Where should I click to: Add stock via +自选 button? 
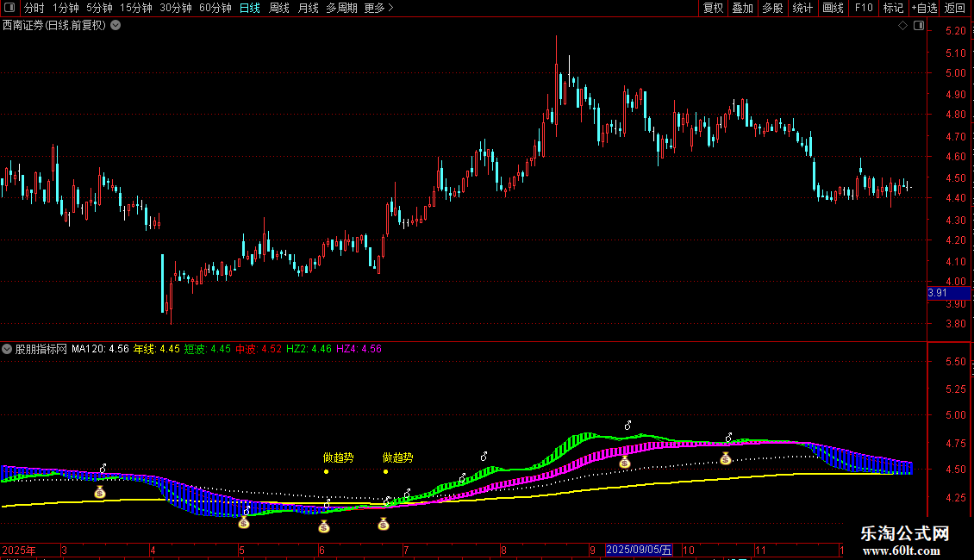[924, 8]
